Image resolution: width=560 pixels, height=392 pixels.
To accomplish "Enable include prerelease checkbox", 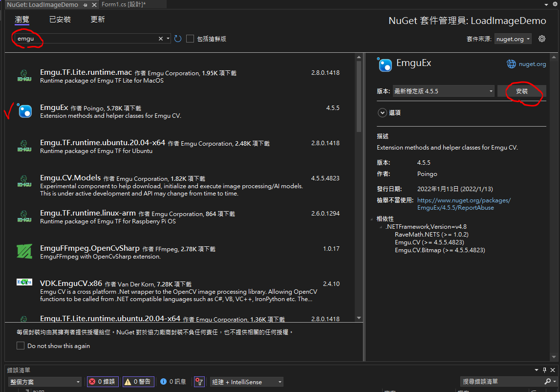I will click(x=190, y=39).
